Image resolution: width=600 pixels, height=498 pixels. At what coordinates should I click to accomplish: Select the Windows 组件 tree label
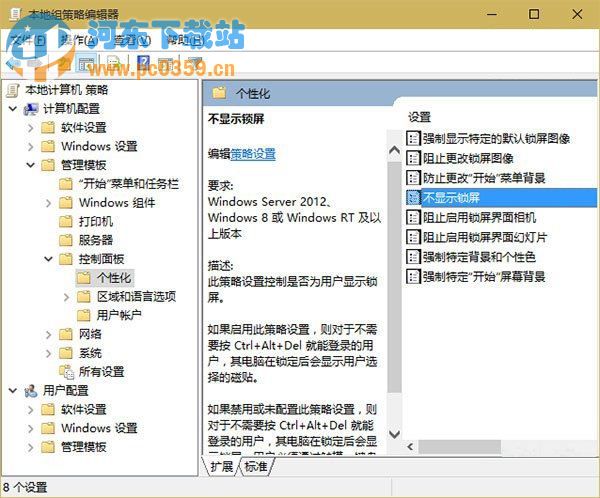117,203
